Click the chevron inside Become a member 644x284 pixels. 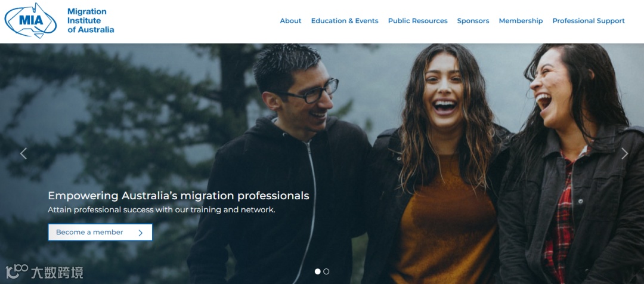tap(141, 233)
